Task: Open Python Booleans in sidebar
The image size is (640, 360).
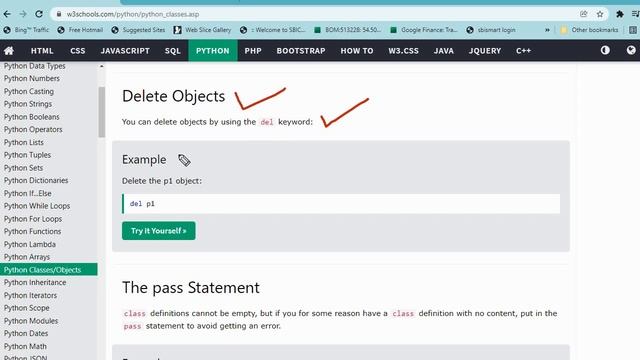Action: (32, 117)
